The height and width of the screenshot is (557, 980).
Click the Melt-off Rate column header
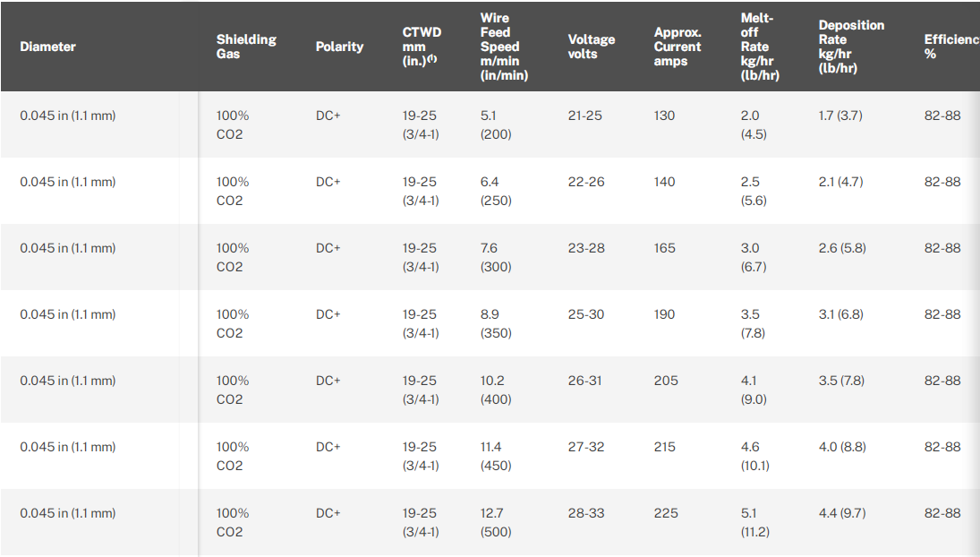760,47
